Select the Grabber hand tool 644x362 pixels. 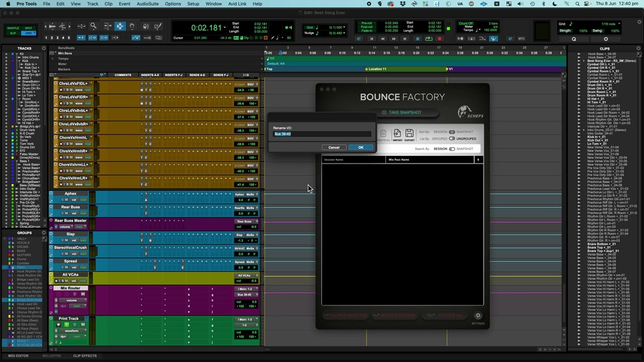132,26
